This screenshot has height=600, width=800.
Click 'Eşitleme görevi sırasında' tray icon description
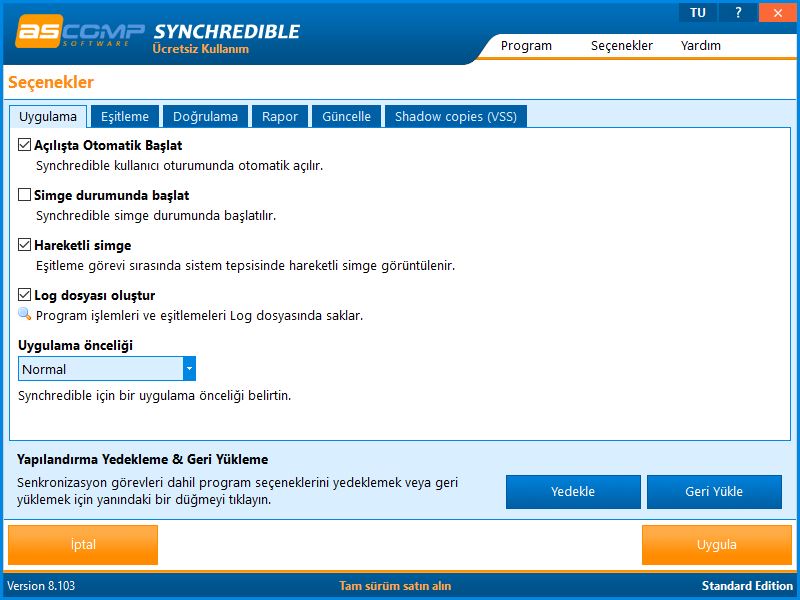[x=245, y=265]
